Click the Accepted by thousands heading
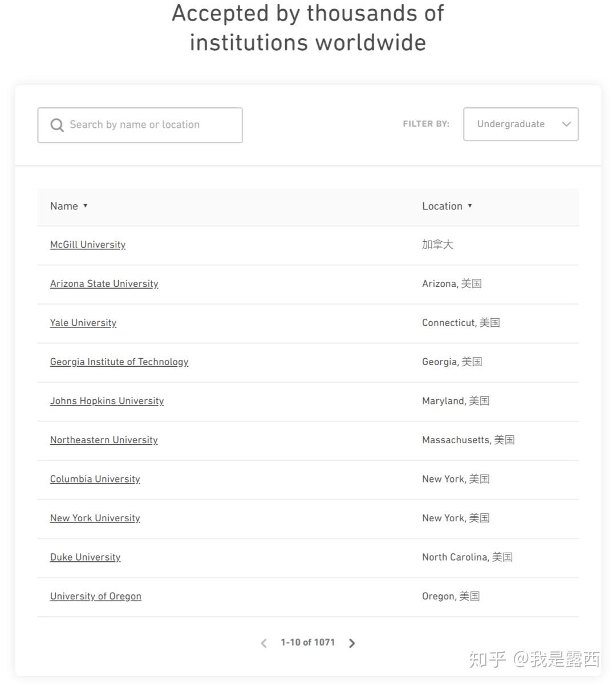The image size is (616, 685). (x=308, y=27)
